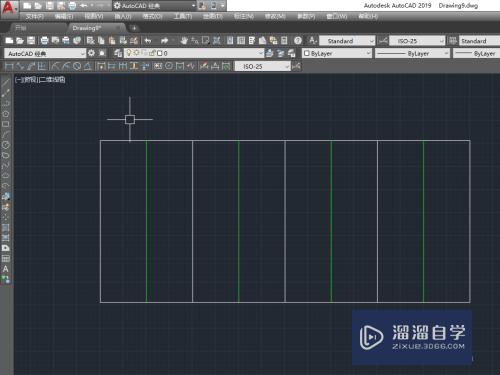Click Open in the quick access toolbar
Image resolution: width=500 pixels, height=375 pixels.
click(38, 6)
